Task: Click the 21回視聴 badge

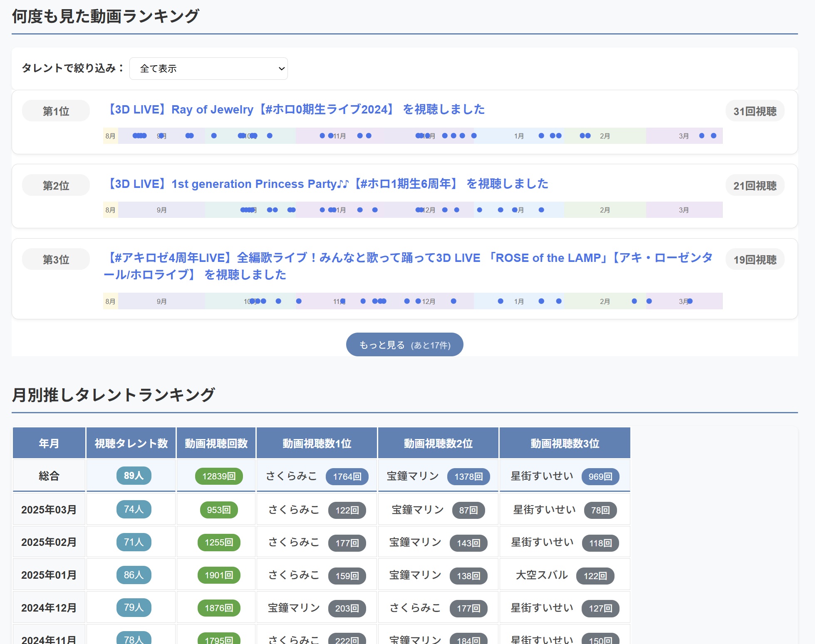Action: pos(755,186)
